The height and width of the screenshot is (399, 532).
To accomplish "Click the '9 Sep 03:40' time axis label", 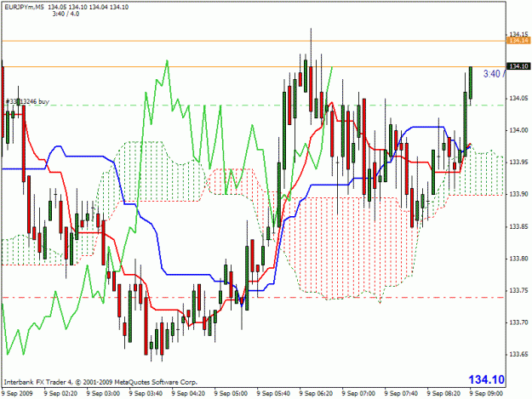I will tap(146, 393).
